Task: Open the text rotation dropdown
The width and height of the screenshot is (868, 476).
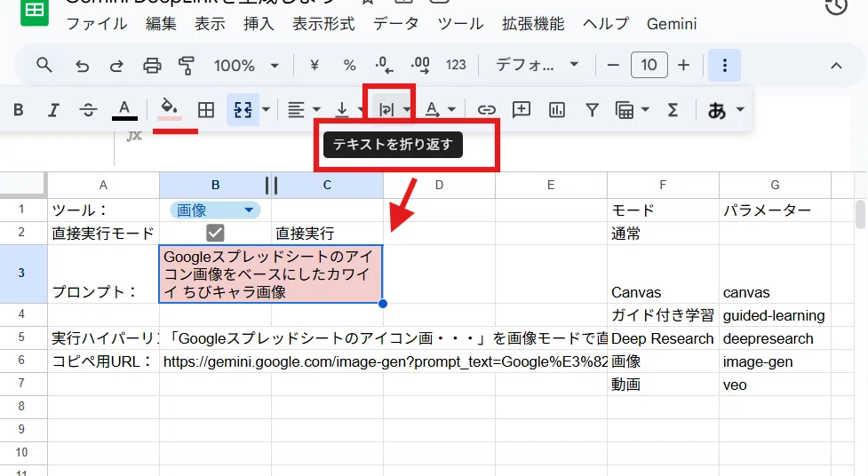Action: pyautogui.click(x=440, y=110)
